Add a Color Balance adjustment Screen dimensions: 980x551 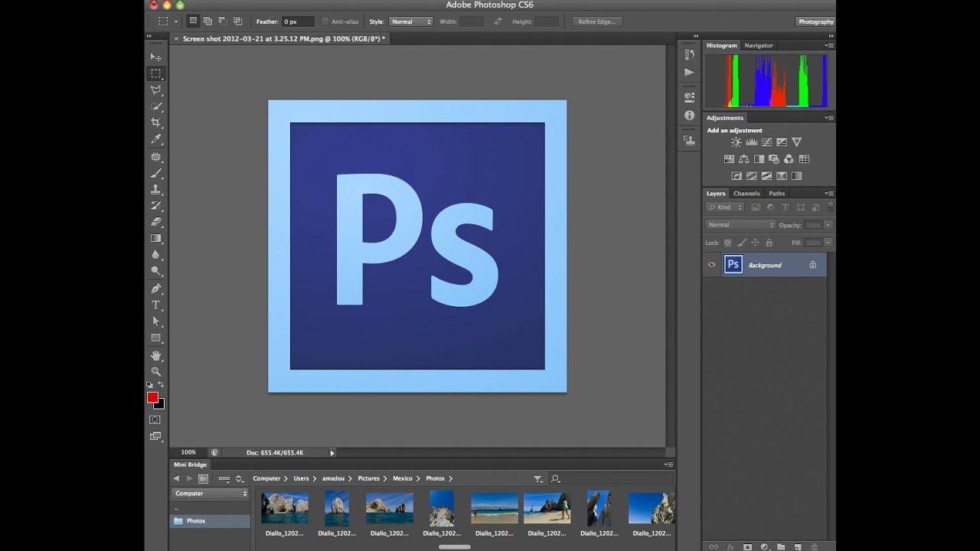tap(743, 159)
